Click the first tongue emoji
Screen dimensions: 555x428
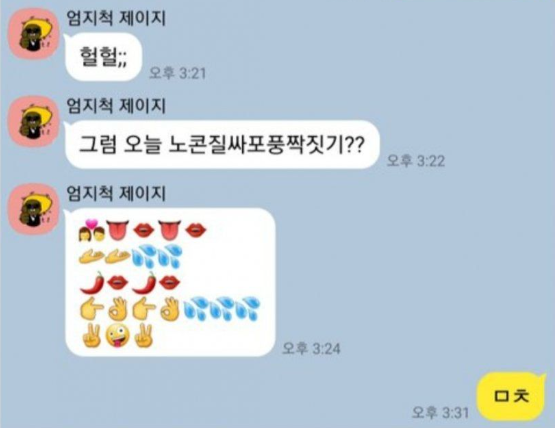pyautogui.click(x=117, y=230)
